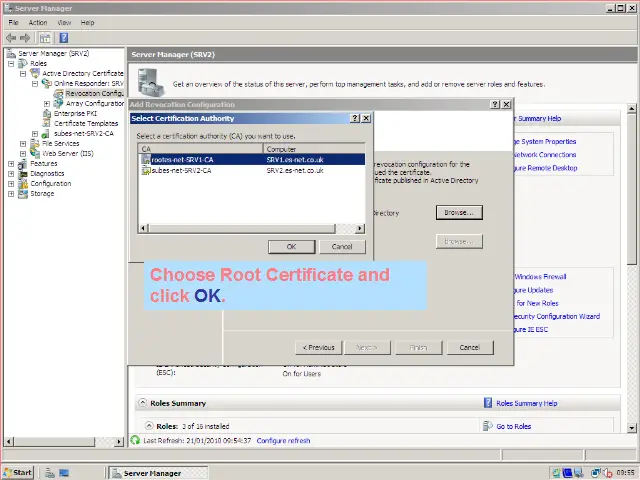This screenshot has height=480, width=640.
Task: Click the Windows Firewall link
Action: coord(540,277)
